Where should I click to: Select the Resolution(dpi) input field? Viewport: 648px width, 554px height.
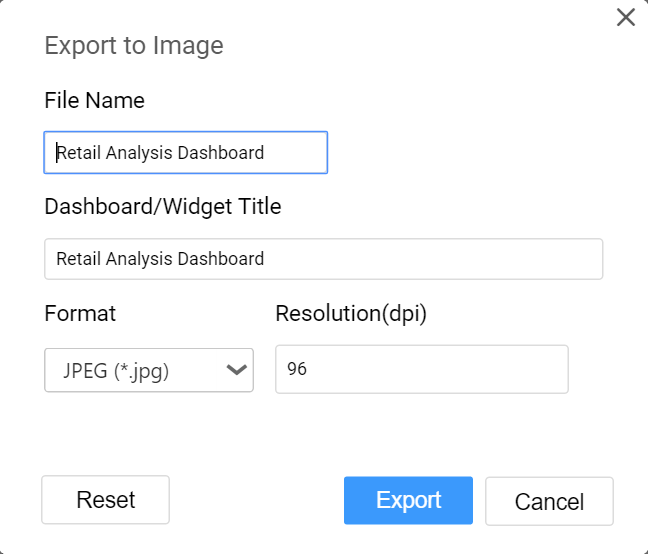pos(422,369)
